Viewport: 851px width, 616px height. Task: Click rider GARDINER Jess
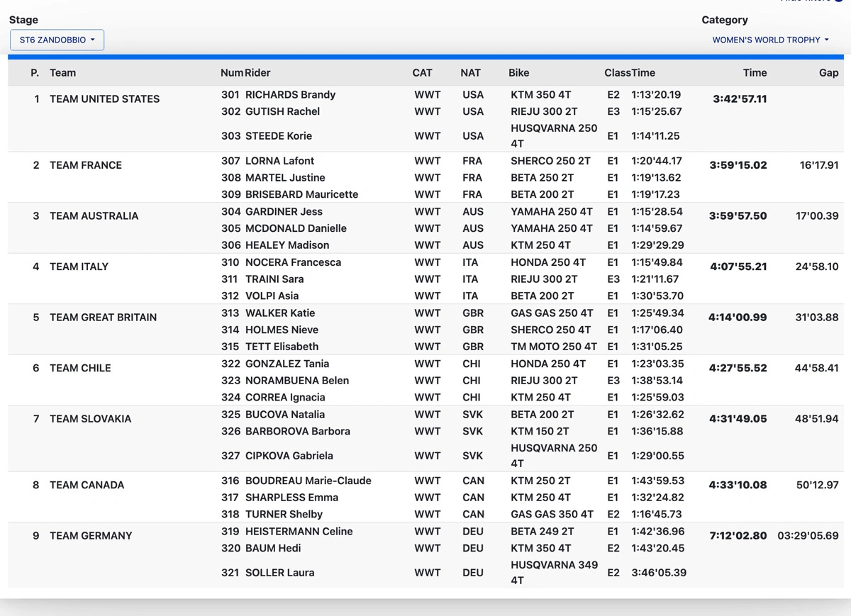284,211
